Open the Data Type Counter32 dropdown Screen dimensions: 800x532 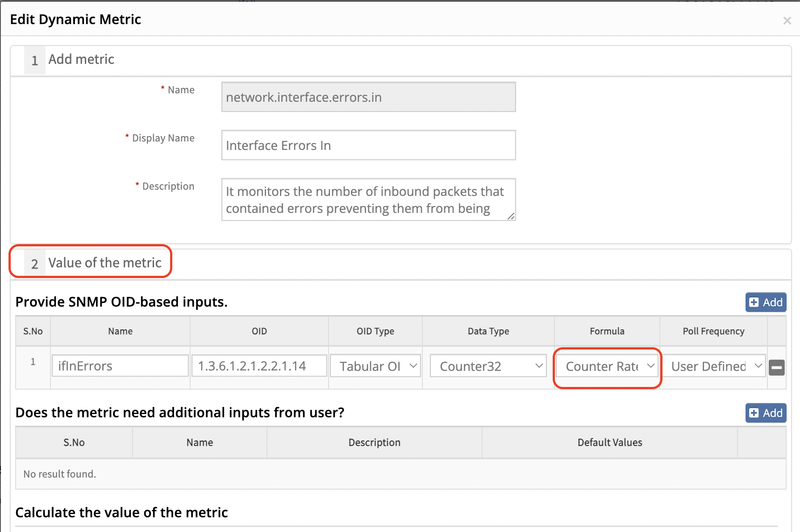coord(488,366)
